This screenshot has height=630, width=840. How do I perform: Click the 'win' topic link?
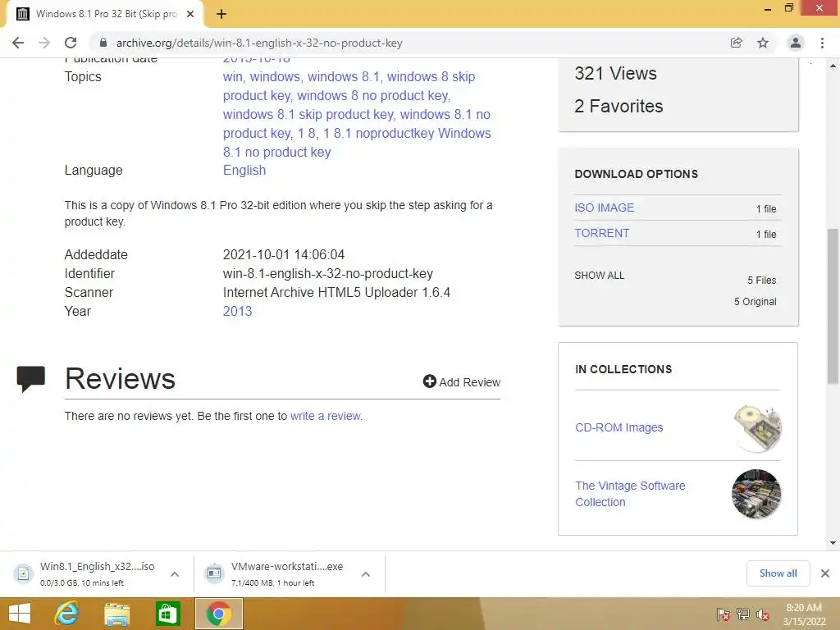232,77
